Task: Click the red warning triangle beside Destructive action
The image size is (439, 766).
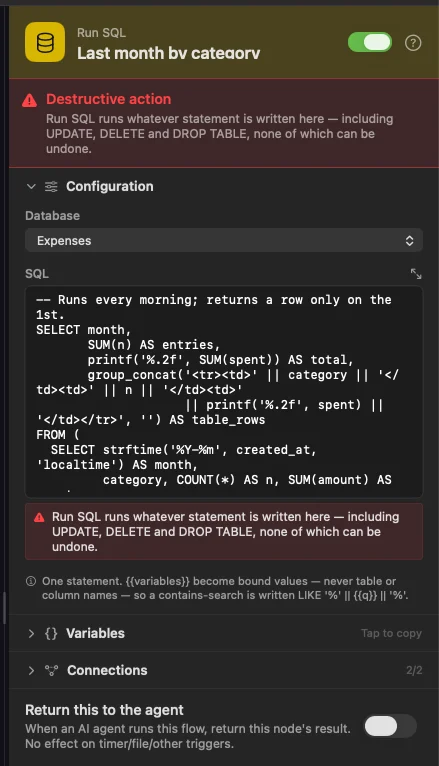Action: [30, 100]
